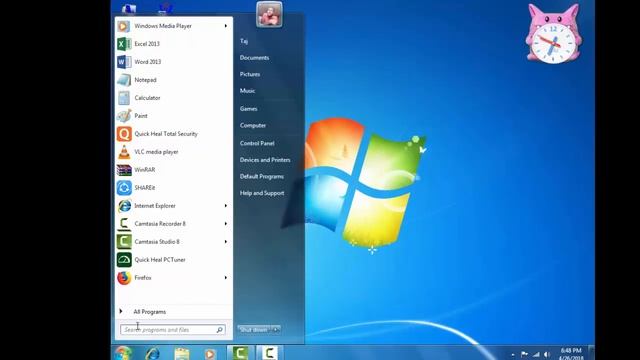Expand Camtasia Studio 8 jump list arrow

[225, 241]
